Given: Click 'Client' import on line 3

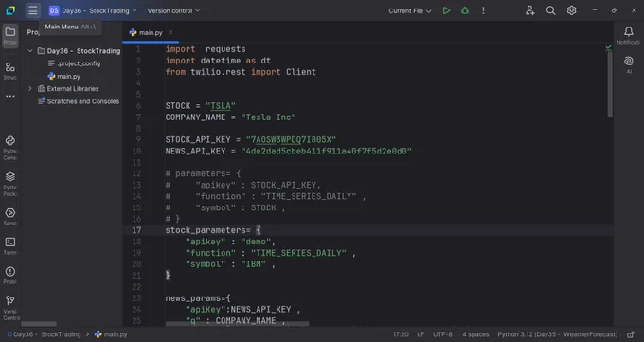Looking at the screenshot, I should click(x=301, y=72).
